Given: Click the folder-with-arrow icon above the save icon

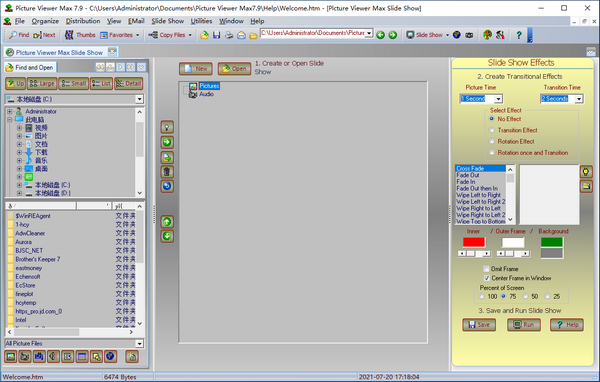Looking at the screenshot, I should coord(204,35).
